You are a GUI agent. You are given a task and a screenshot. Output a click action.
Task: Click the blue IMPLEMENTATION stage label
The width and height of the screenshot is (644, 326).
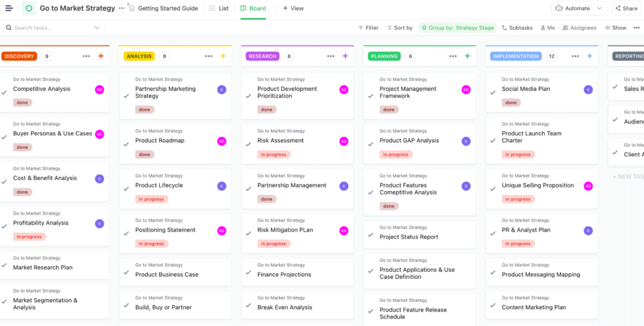[516, 56]
